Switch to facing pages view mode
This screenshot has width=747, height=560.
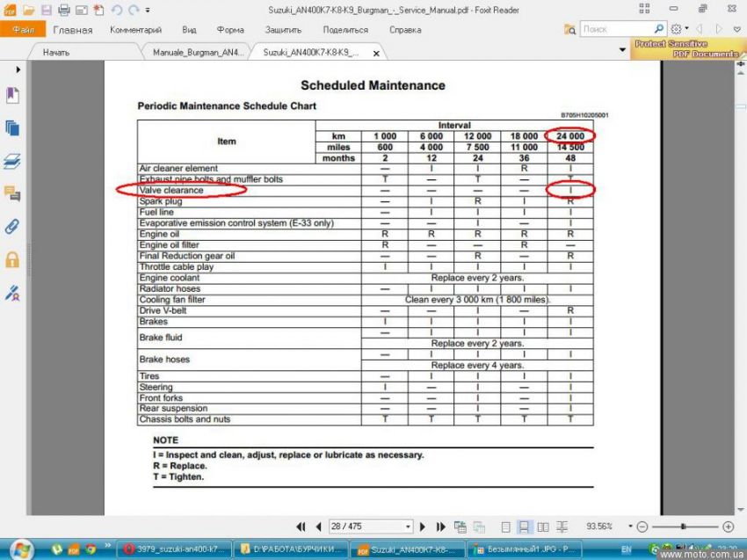click(x=542, y=527)
